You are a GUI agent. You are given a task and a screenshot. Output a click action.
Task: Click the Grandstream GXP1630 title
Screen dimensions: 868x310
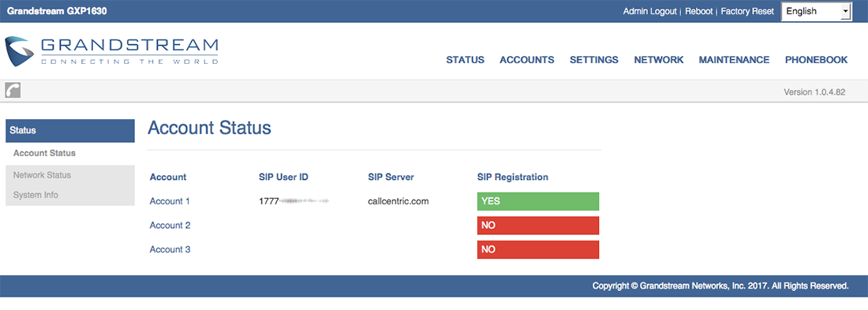click(57, 11)
